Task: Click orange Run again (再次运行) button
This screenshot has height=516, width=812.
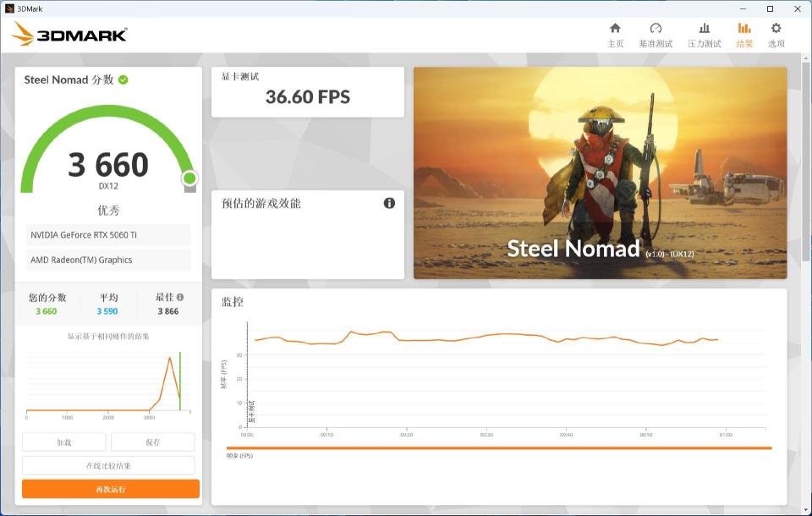Action: (x=110, y=489)
